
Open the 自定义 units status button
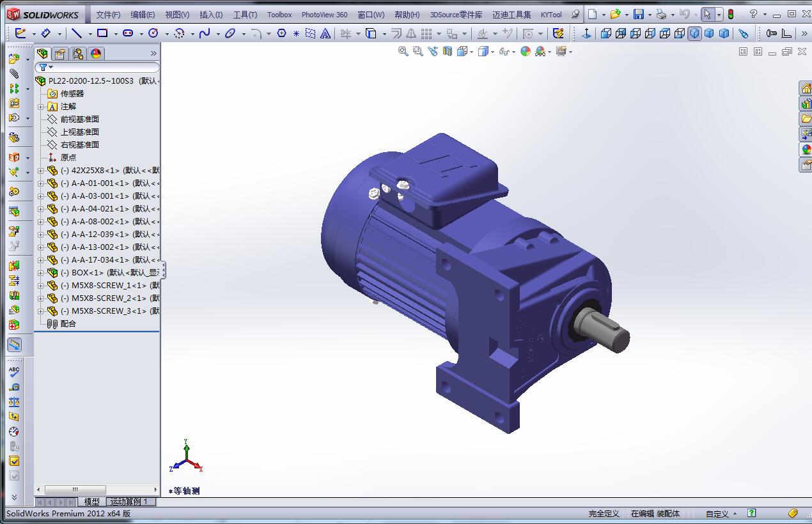[721, 514]
